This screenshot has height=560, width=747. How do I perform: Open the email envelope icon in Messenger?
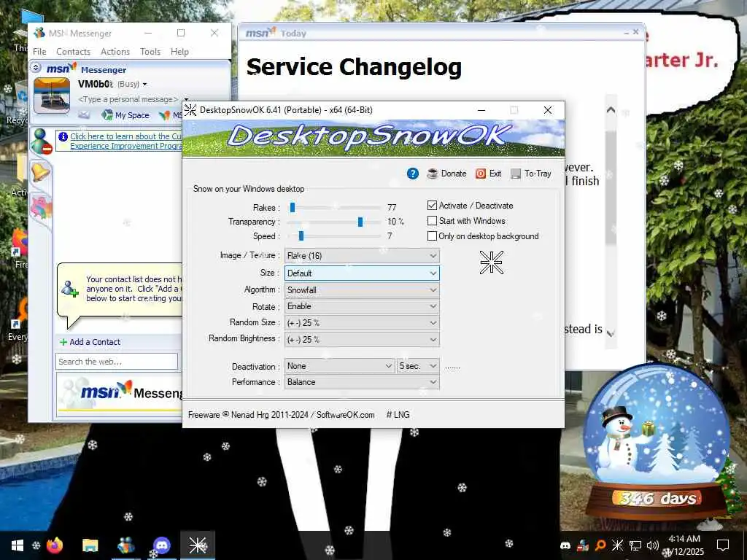coord(84,114)
